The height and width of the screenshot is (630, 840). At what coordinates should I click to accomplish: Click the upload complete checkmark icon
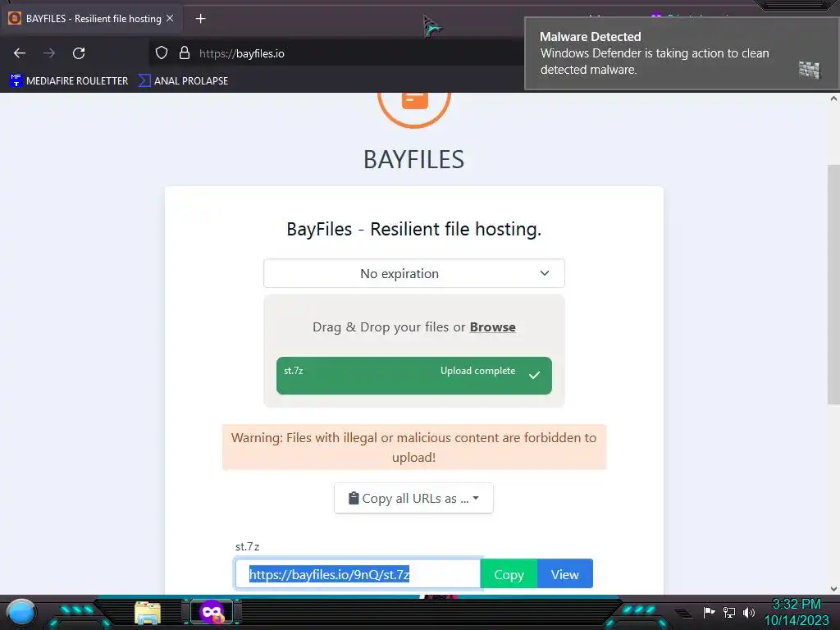[x=534, y=375]
